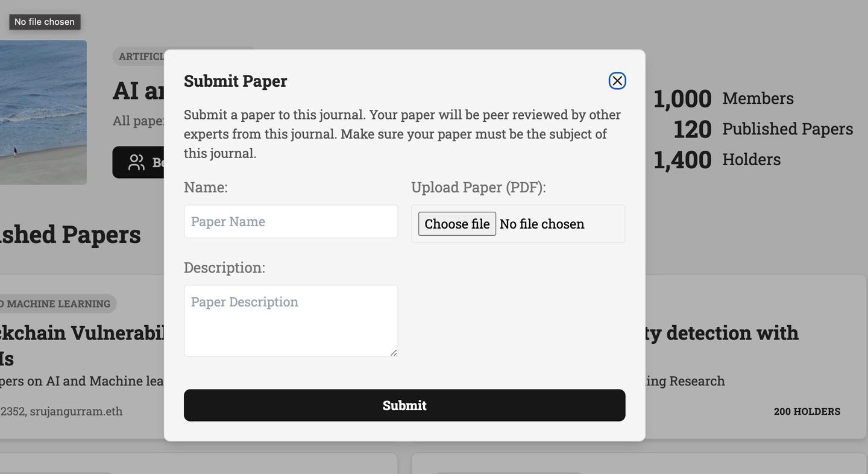Click the '1,000' members count

pyautogui.click(x=682, y=99)
